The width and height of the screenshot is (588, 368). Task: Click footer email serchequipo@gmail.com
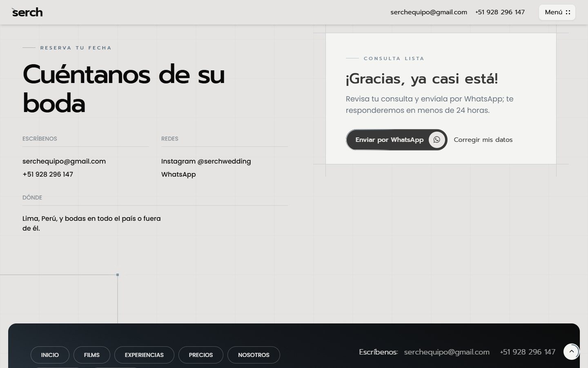447,352
